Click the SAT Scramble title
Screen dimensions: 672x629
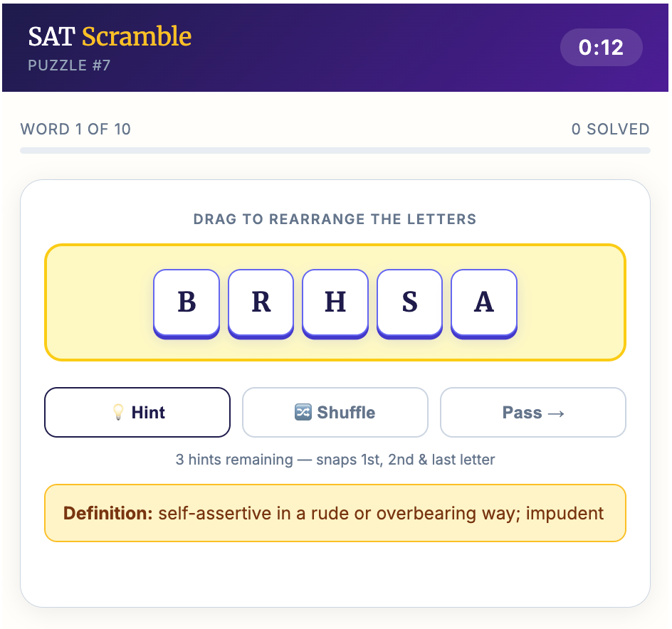coord(110,36)
